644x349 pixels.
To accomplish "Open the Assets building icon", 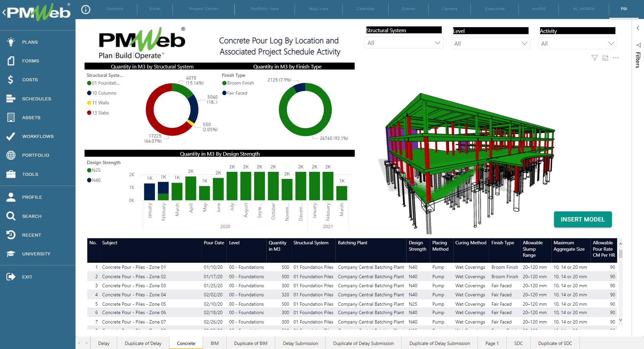I will tap(11, 117).
